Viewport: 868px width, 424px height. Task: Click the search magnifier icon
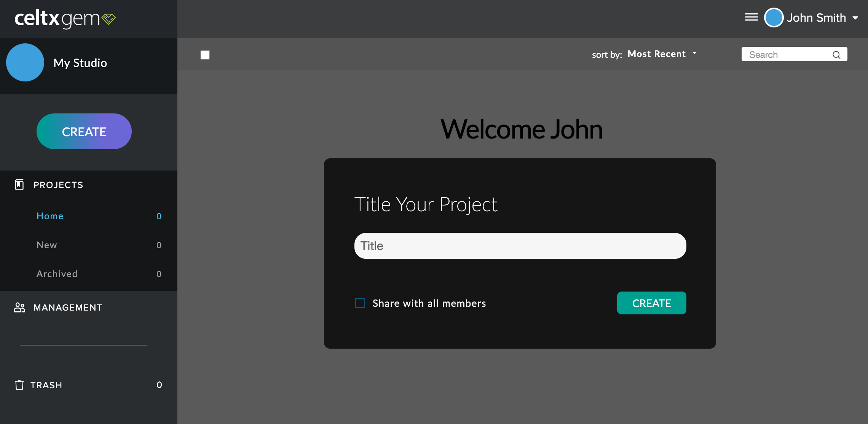tap(836, 55)
